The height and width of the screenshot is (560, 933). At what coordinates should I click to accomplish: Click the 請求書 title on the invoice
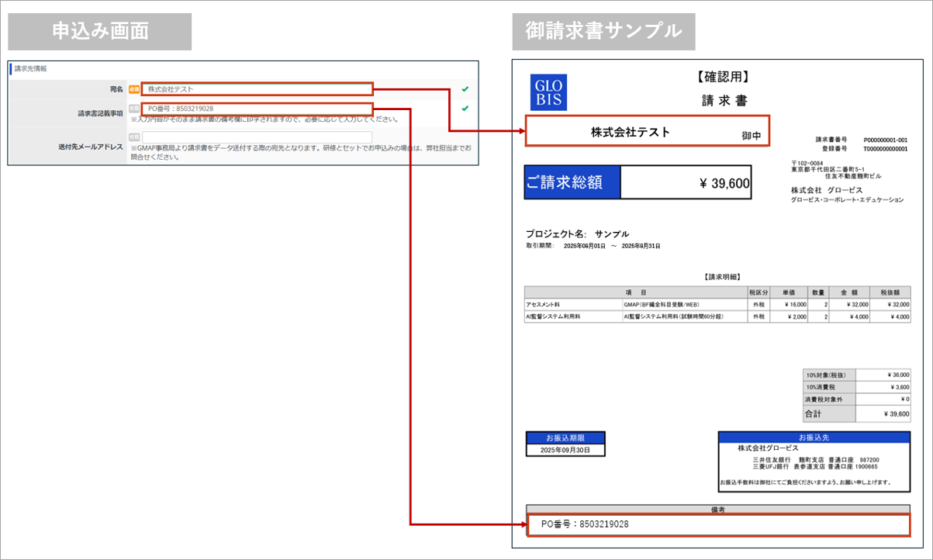click(724, 100)
